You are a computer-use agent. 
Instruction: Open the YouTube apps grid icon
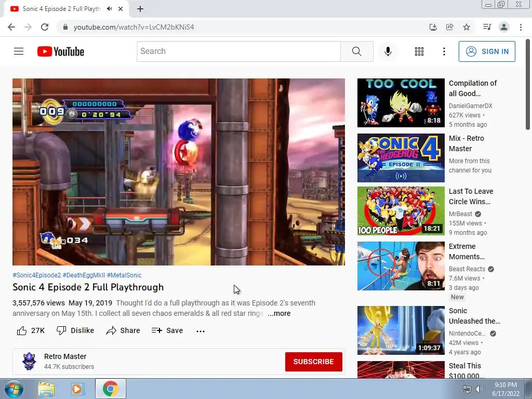[x=419, y=51]
